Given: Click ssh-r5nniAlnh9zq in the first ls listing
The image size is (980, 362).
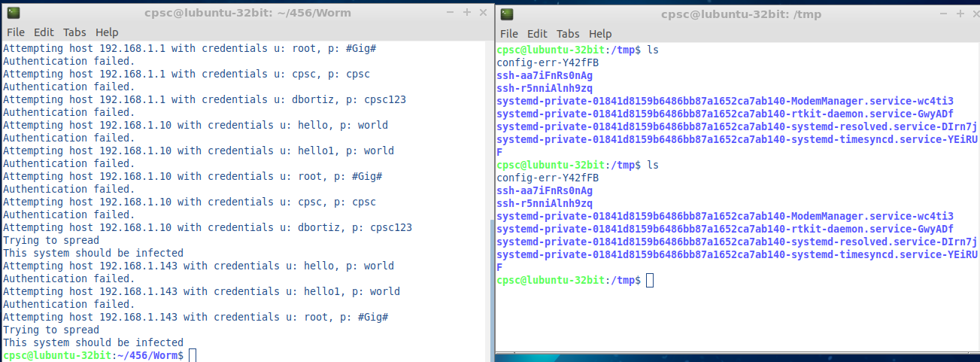Looking at the screenshot, I should [x=545, y=88].
